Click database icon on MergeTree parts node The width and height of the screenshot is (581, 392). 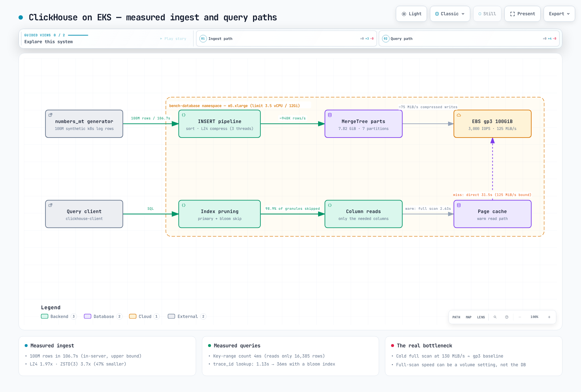330,115
